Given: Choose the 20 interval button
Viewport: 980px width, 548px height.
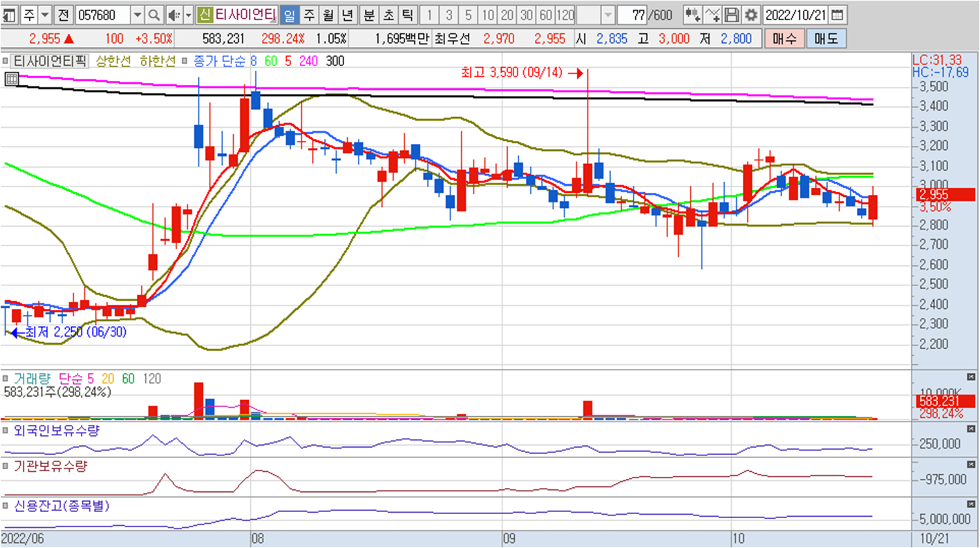Looking at the screenshot, I should coord(507,14).
